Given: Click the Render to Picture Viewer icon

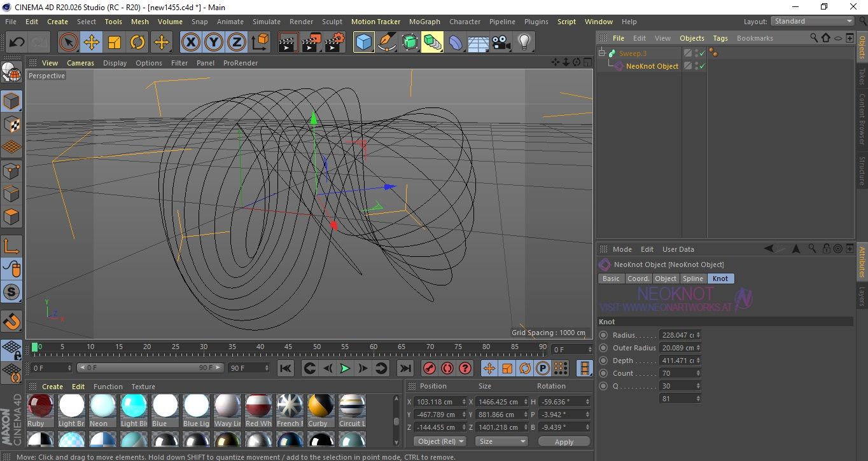Looking at the screenshot, I should [x=311, y=43].
